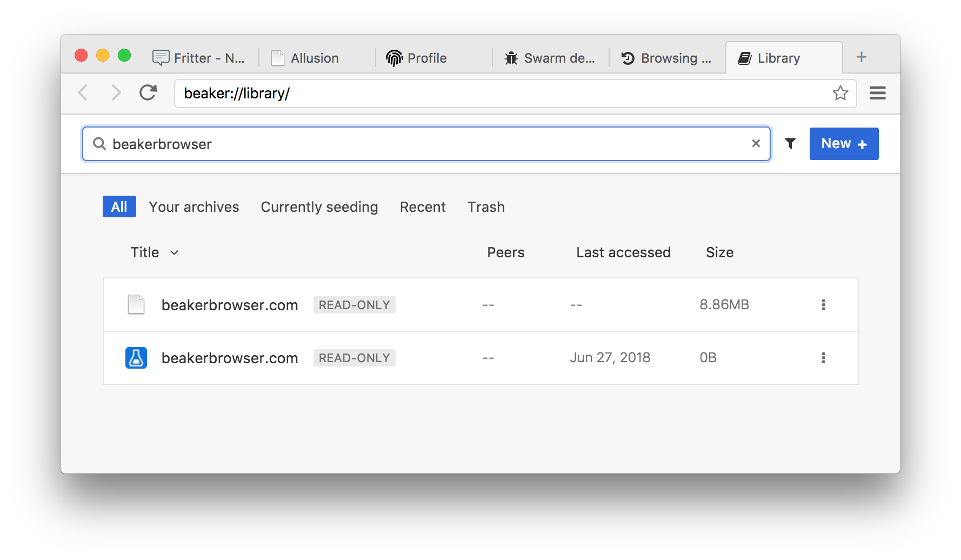Image resolution: width=961 pixels, height=560 pixels.
Task: Switch to the Profile tab
Action: (427, 58)
